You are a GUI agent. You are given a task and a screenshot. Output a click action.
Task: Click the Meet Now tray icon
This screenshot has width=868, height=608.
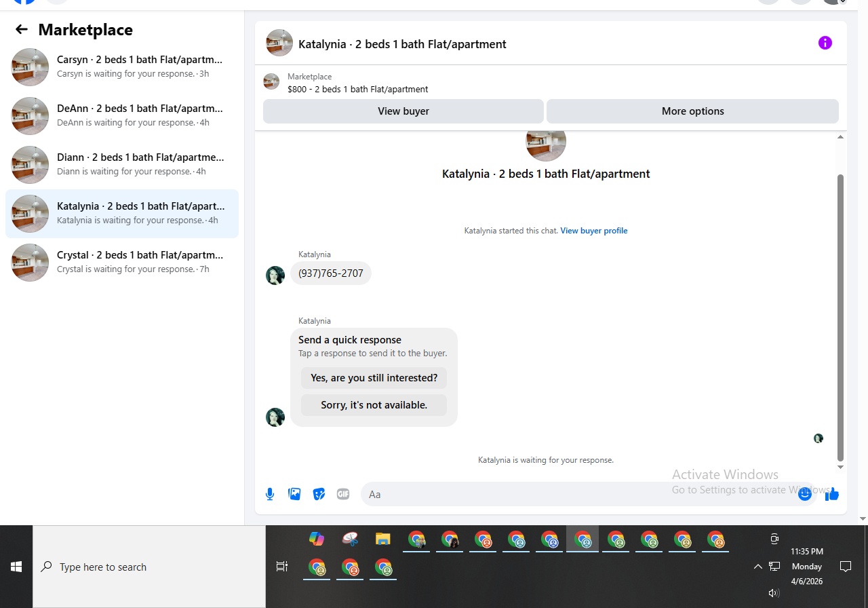(774, 539)
